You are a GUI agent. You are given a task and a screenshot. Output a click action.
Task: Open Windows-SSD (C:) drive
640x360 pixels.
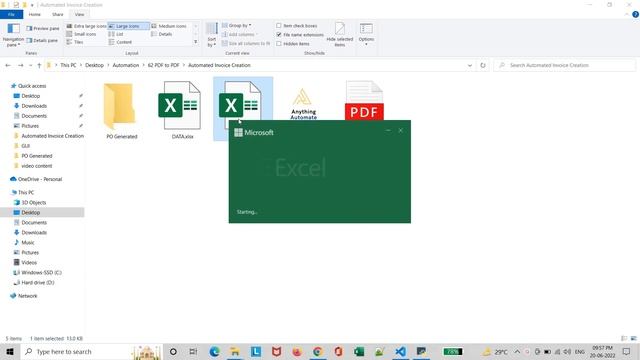(41, 273)
